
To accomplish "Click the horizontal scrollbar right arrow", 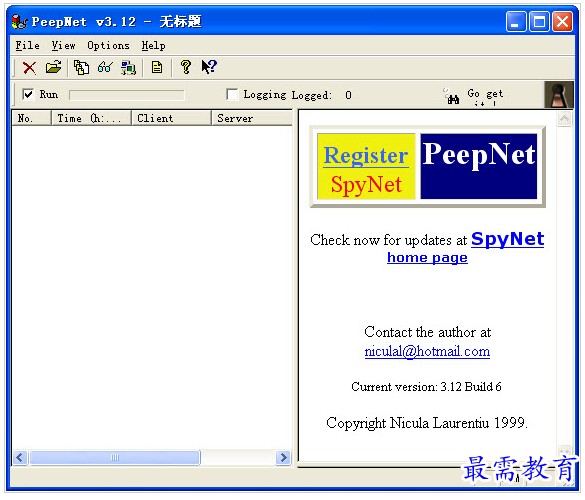I will pos(283,457).
